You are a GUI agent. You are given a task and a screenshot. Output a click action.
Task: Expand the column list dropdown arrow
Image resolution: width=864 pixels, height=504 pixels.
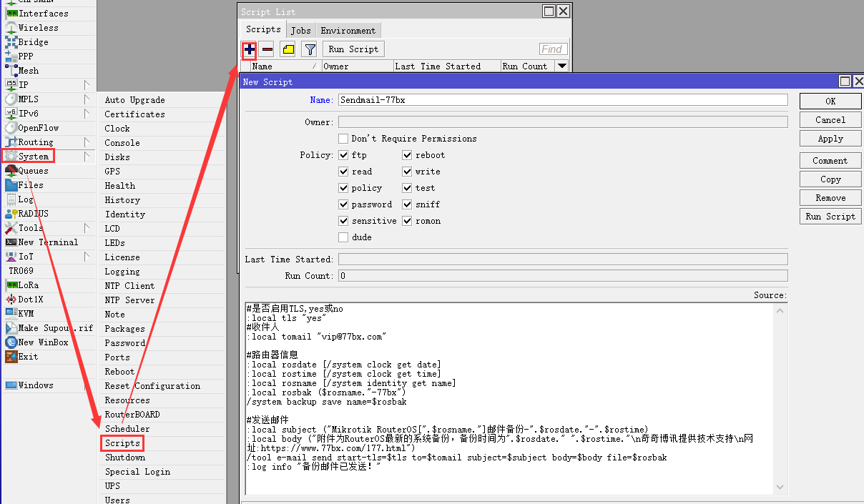(x=561, y=66)
